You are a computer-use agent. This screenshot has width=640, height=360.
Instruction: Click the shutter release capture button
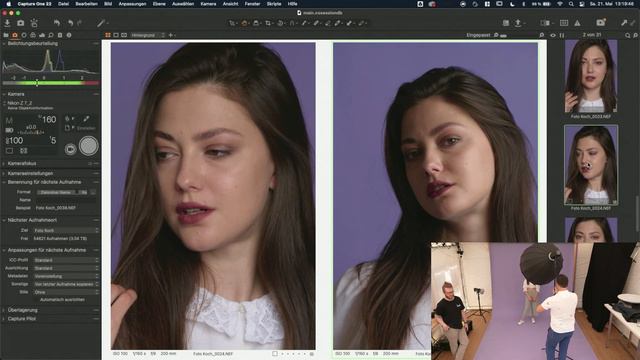tap(89, 146)
